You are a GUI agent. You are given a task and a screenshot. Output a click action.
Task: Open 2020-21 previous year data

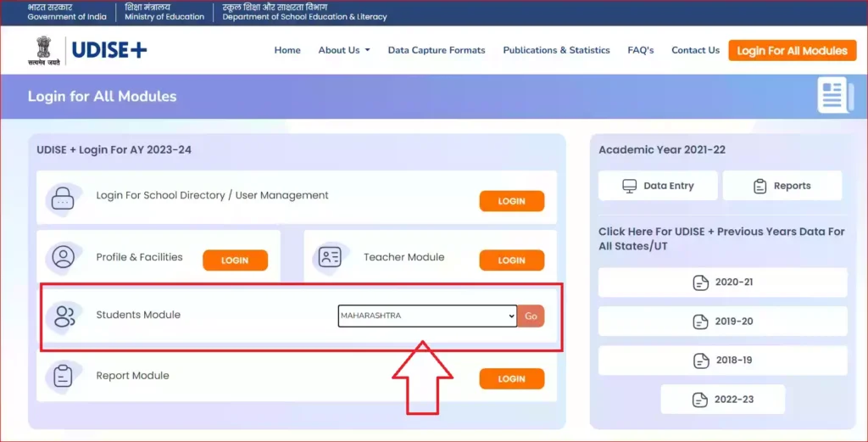pyautogui.click(x=722, y=283)
